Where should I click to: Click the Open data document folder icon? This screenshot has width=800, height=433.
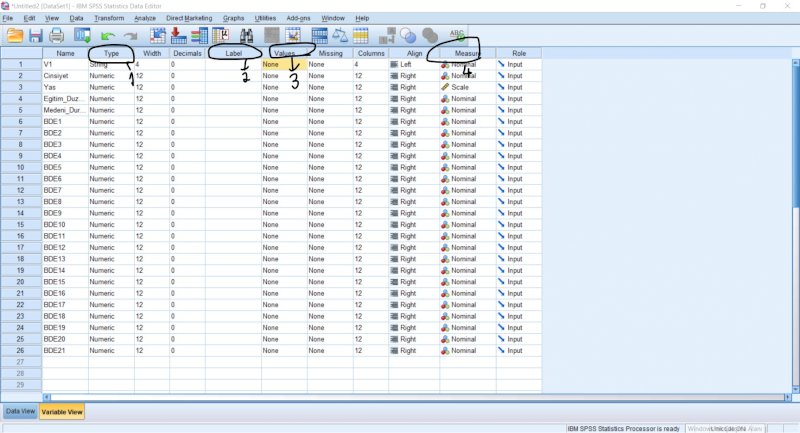point(15,36)
